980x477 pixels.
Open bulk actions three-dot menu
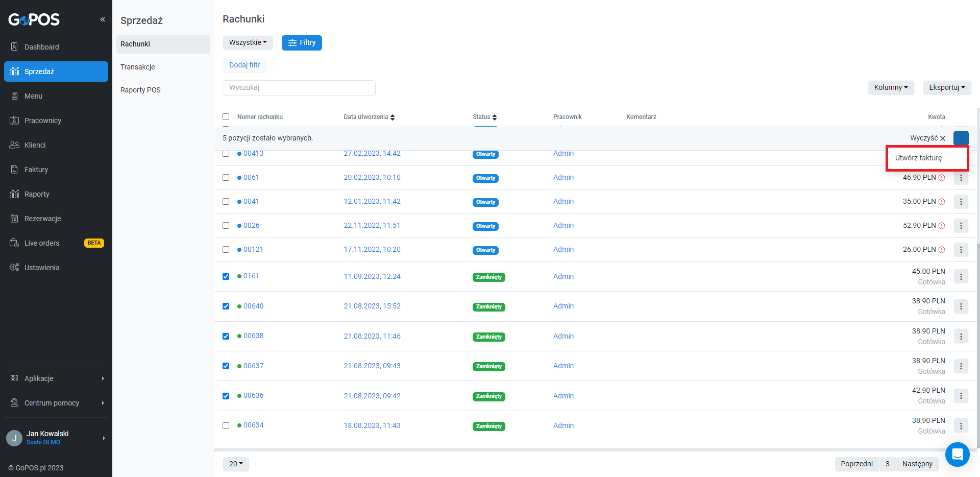tap(961, 138)
